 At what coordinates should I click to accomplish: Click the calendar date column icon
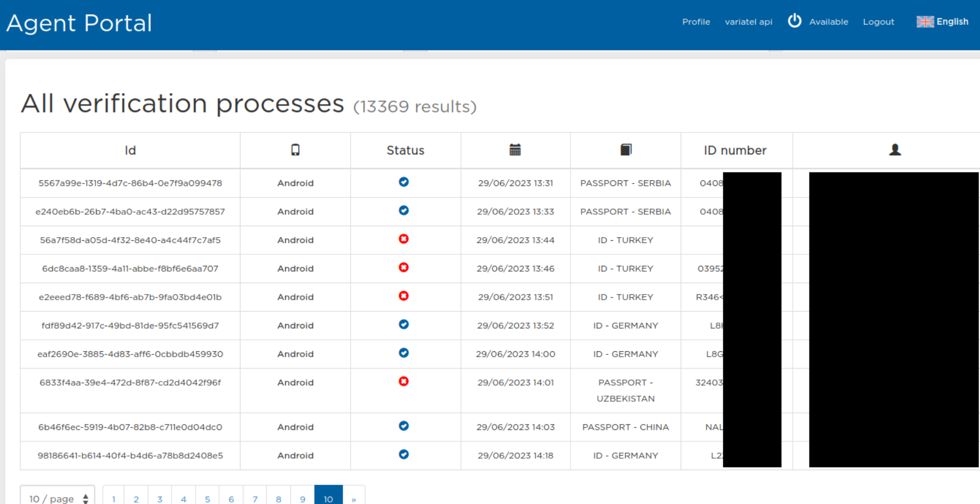click(515, 150)
